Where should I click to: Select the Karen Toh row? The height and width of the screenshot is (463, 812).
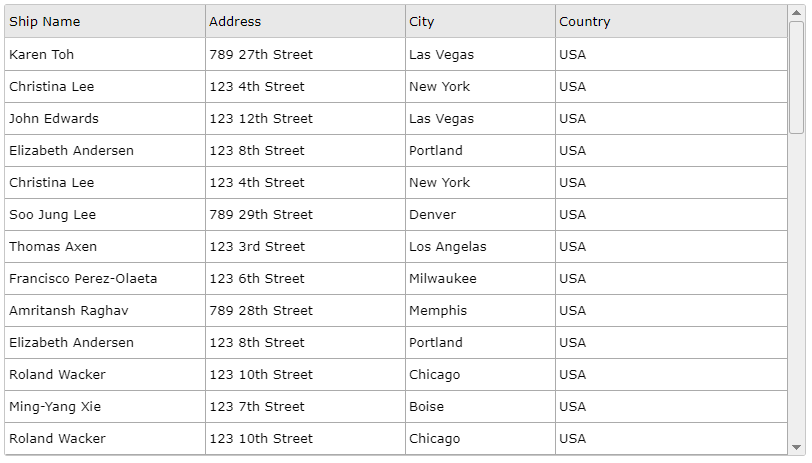[x=396, y=54]
